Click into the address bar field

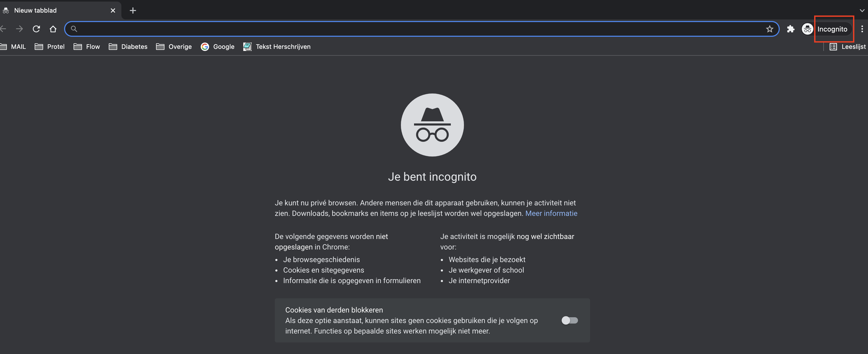pos(418,29)
